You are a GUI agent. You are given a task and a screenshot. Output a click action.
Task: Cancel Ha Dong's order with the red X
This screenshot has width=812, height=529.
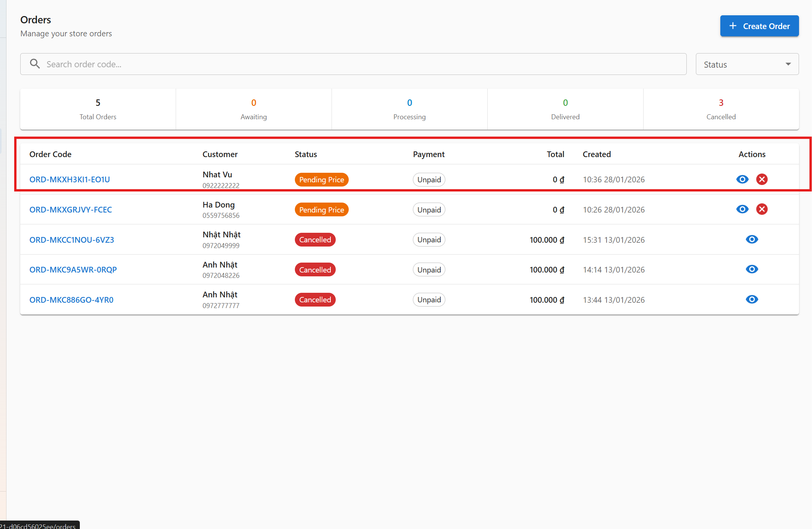pos(762,209)
